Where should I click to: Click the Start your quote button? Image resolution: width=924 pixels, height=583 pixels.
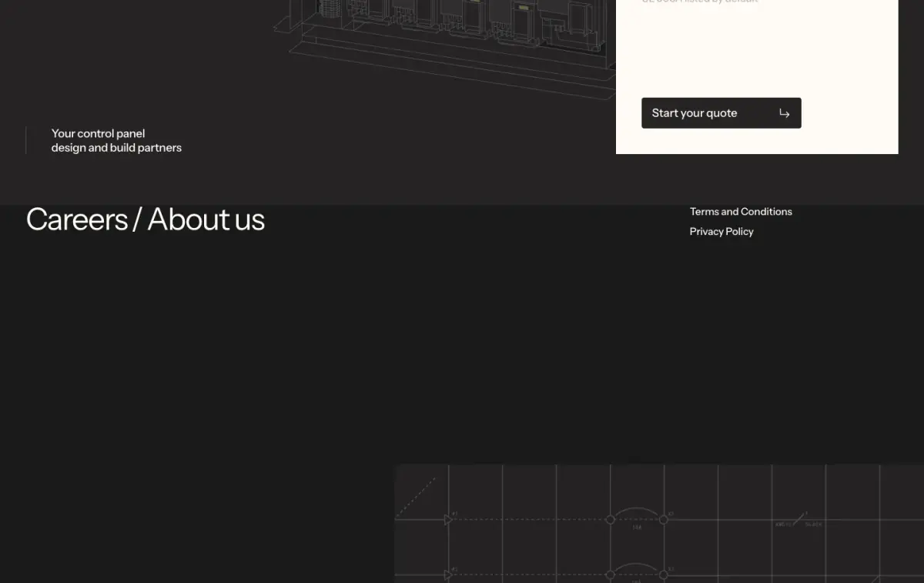(x=721, y=113)
